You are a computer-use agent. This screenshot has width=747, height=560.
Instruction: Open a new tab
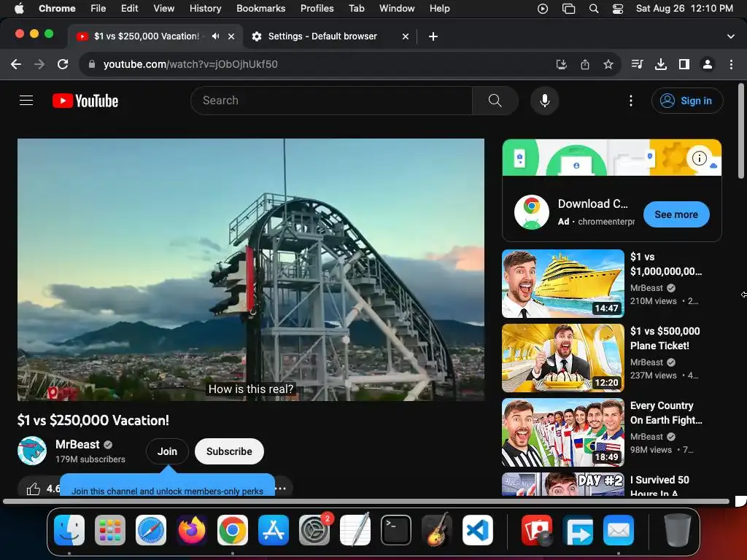point(433,36)
